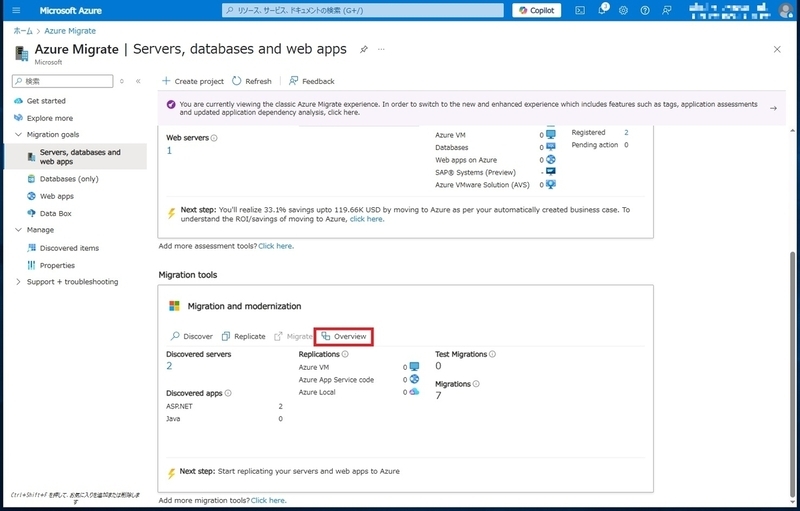Open the account avatar menu

pyautogui.click(x=786, y=10)
